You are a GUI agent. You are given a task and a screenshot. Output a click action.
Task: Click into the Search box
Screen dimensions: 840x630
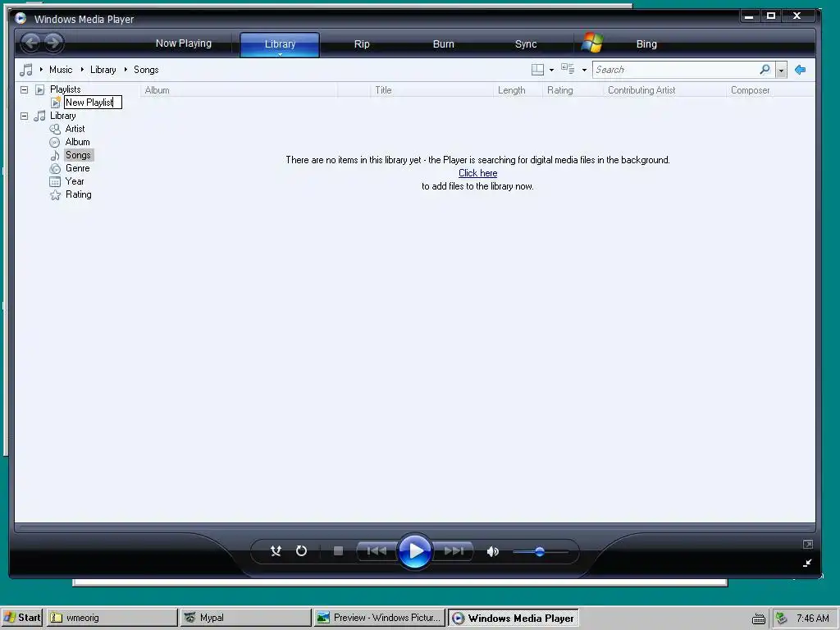click(x=675, y=70)
